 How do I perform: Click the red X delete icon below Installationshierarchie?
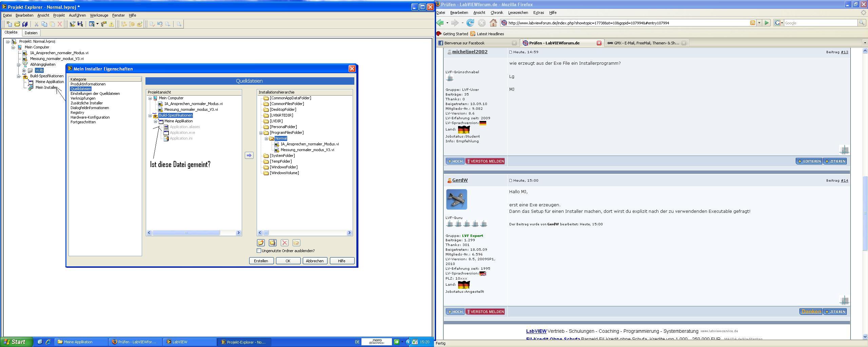point(284,243)
